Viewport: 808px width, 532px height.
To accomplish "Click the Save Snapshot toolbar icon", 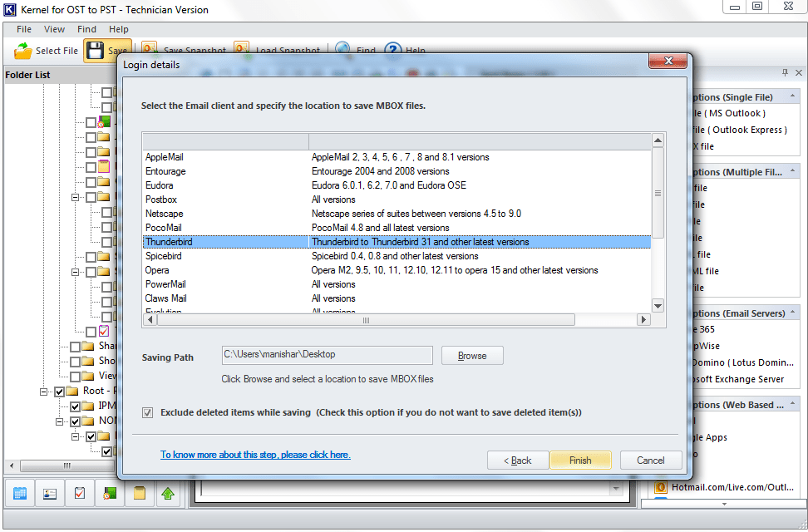I will pos(150,48).
